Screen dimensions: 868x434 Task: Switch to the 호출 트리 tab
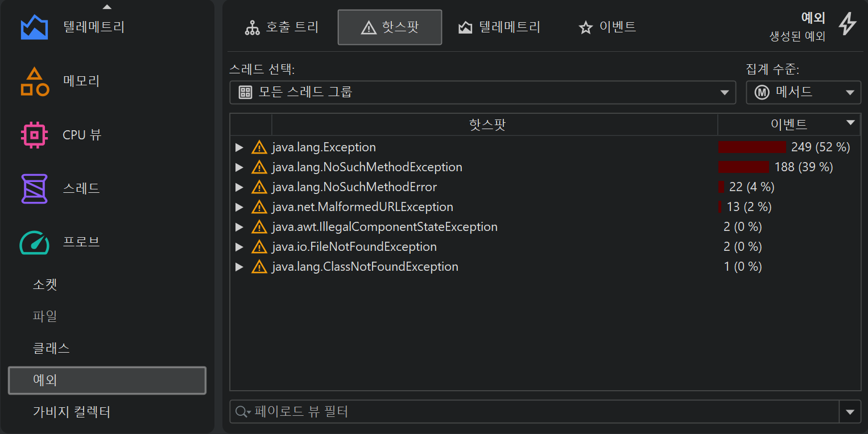click(281, 27)
